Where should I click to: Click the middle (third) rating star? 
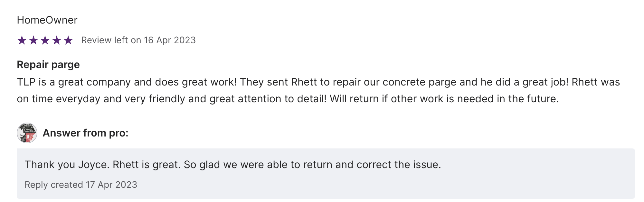(x=45, y=40)
